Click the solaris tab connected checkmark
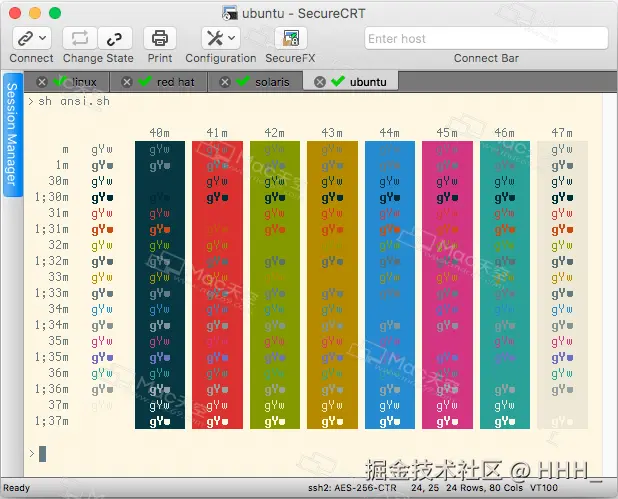The height and width of the screenshot is (499, 618). coord(242,81)
